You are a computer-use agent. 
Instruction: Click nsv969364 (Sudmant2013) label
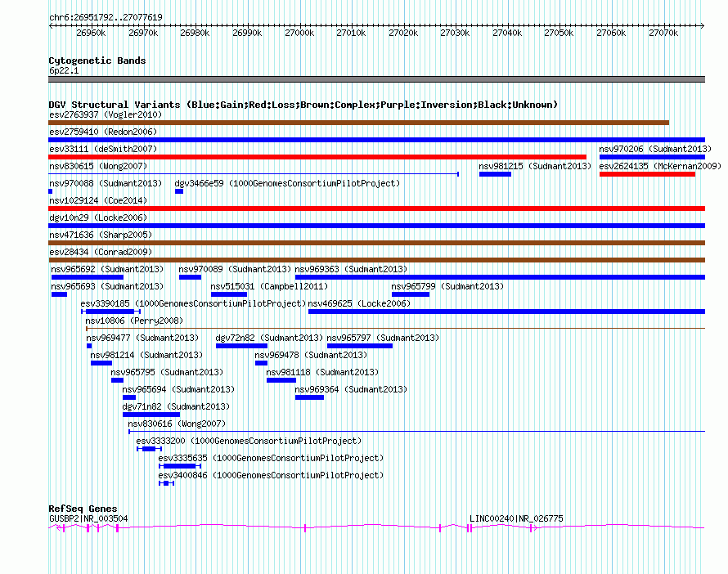click(x=351, y=389)
